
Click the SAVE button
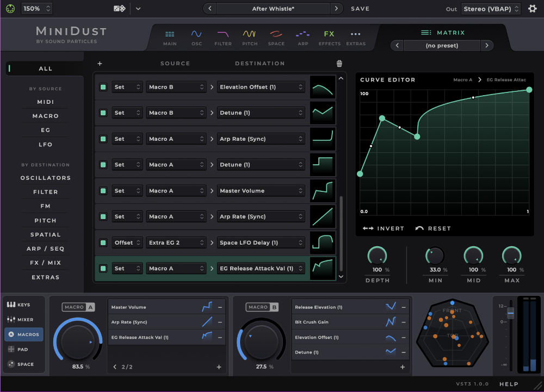click(360, 8)
